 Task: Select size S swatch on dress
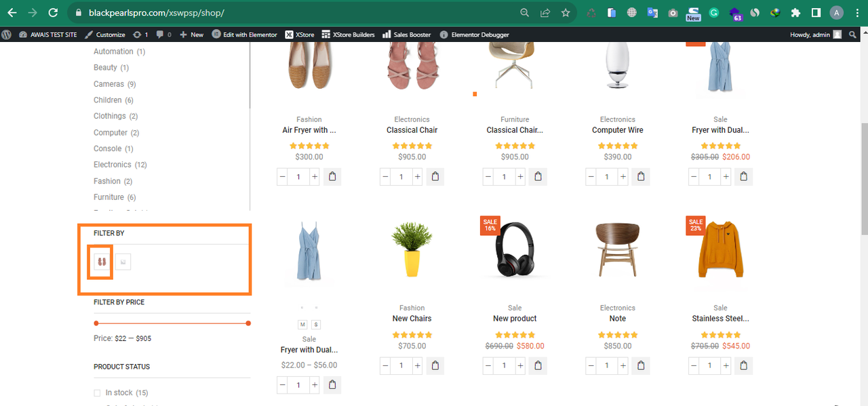pyautogui.click(x=316, y=325)
